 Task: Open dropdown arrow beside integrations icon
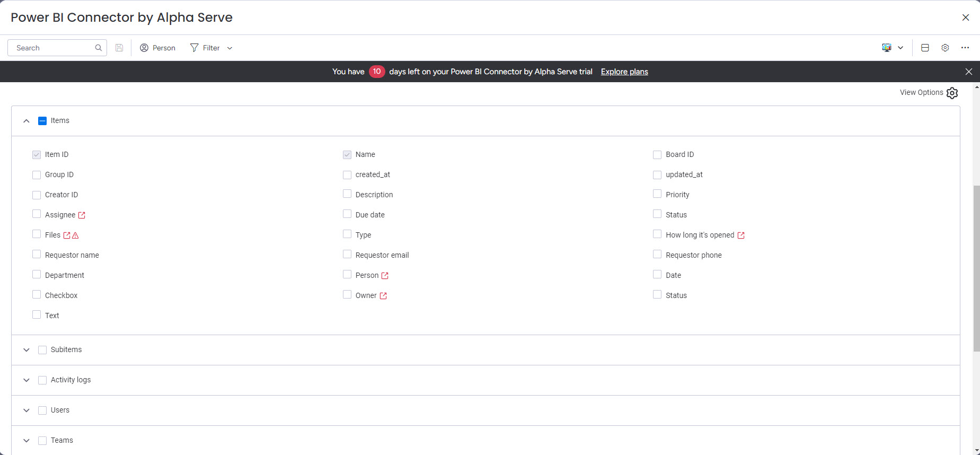[x=900, y=48]
